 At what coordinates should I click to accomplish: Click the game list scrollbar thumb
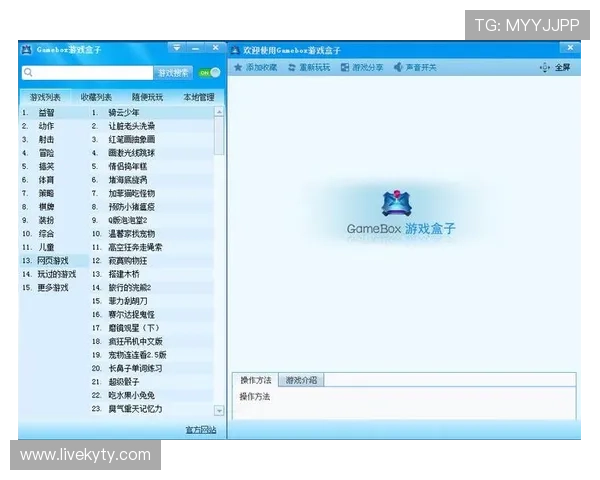[x=219, y=136]
